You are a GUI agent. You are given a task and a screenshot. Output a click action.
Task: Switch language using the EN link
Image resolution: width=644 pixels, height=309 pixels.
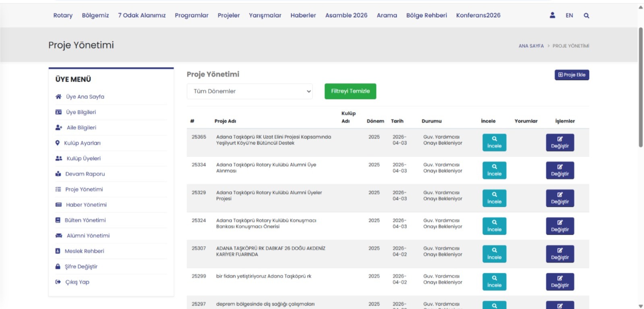click(569, 15)
